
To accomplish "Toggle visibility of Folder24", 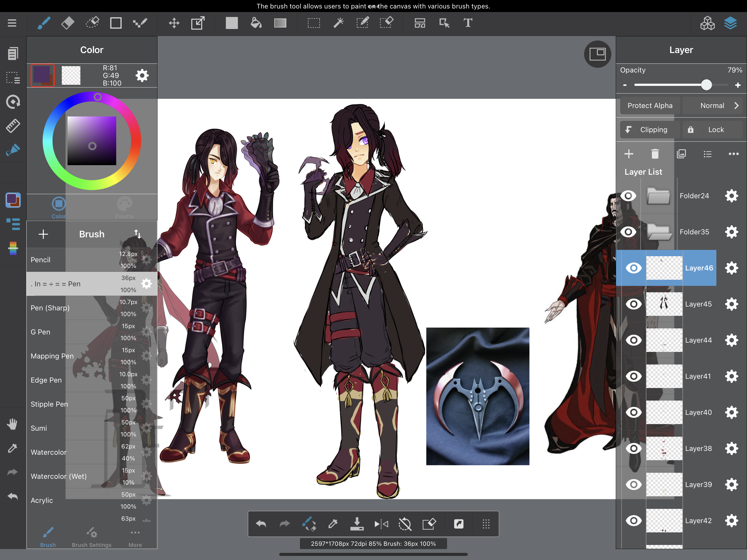I will pyautogui.click(x=628, y=196).
